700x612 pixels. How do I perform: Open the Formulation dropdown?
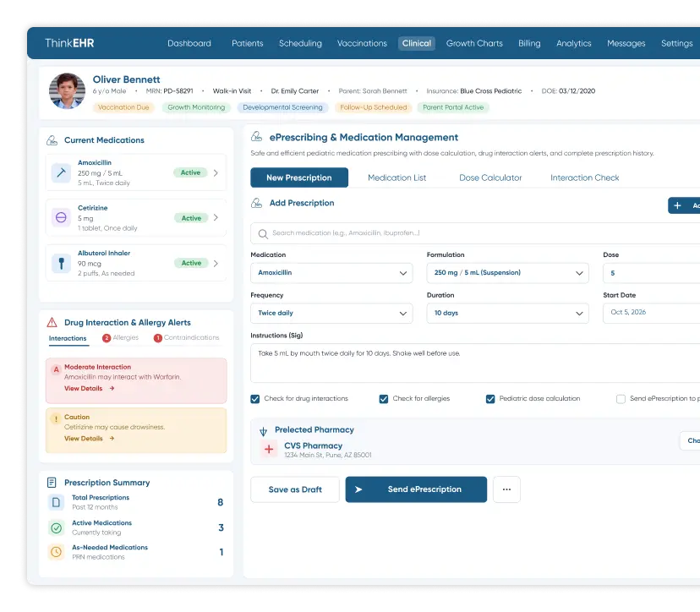click(507, 273)
